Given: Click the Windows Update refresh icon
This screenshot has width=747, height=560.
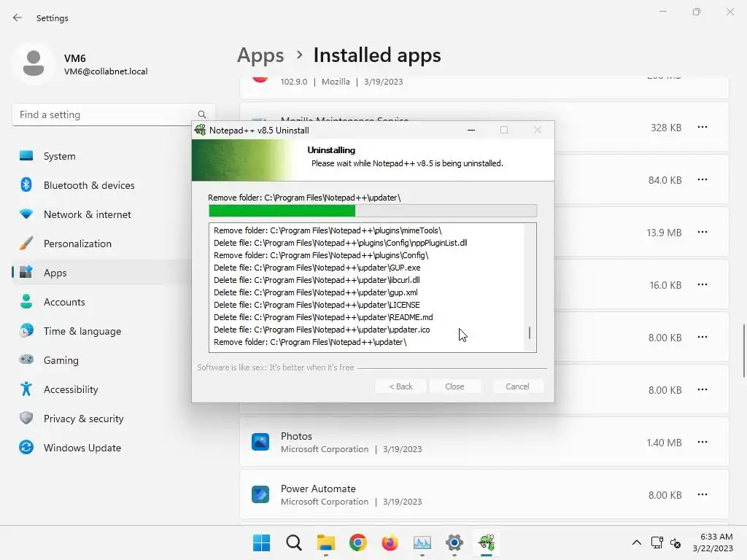Looking at the screenshot, I should (x=26, y=447).
